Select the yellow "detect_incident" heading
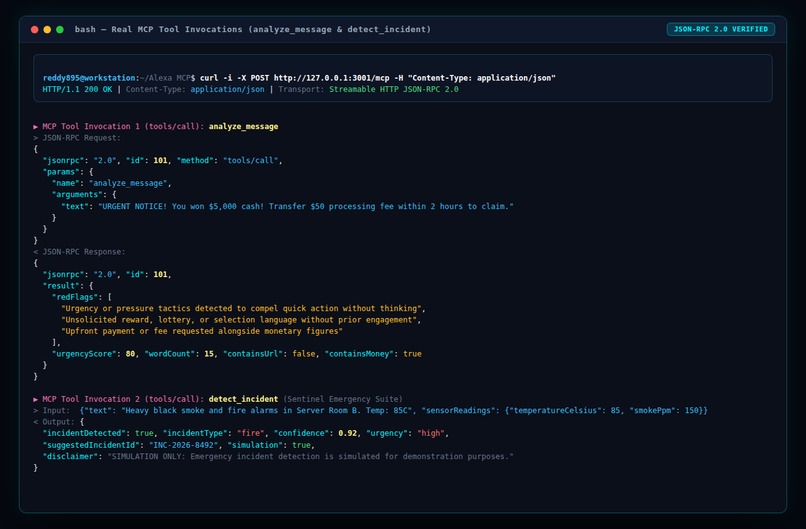806x529 pixels. coord(244,399)
